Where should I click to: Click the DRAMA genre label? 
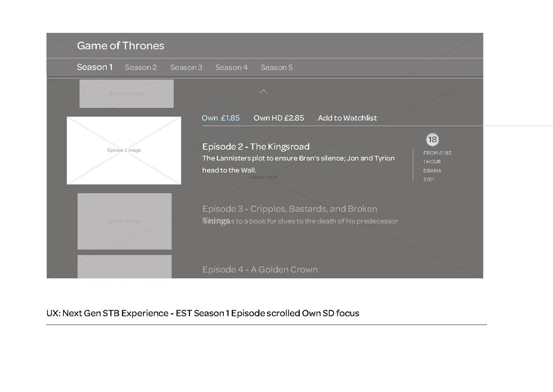pyautogui.click(x=432, y=171)
